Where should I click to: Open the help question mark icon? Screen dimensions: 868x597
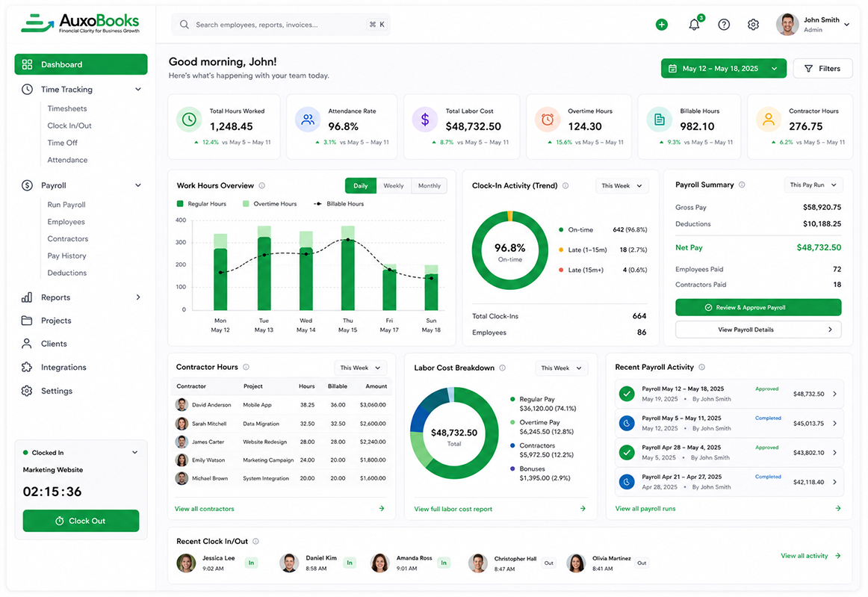point(724,25)
